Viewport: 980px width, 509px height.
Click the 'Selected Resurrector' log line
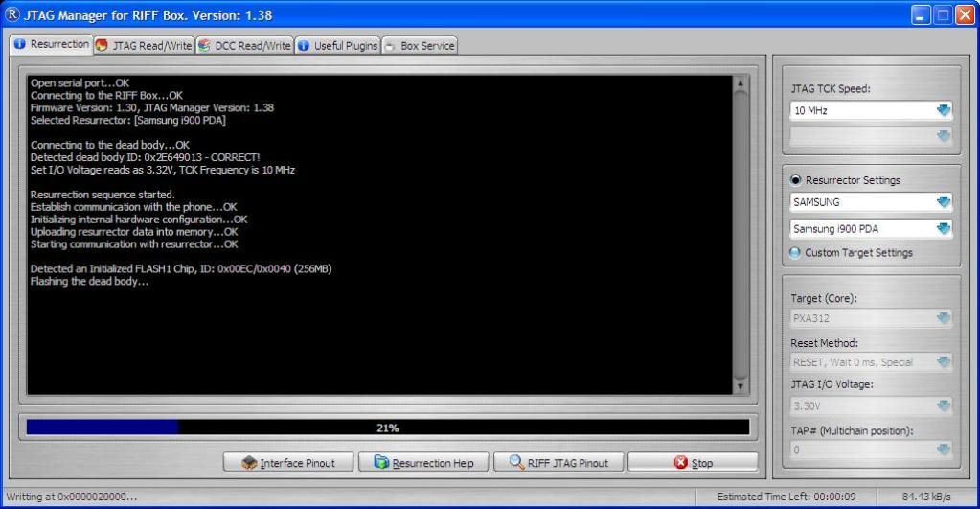point(128,120)
